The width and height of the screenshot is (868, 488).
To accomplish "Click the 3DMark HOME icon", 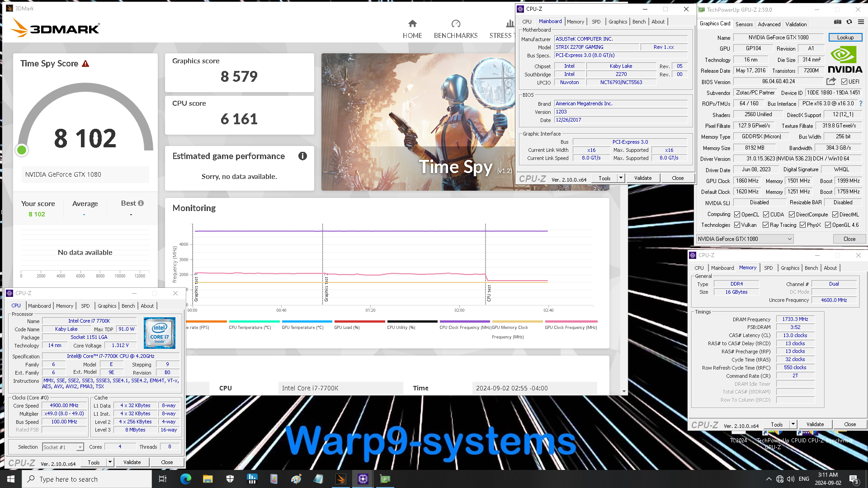I will point(412,23).
